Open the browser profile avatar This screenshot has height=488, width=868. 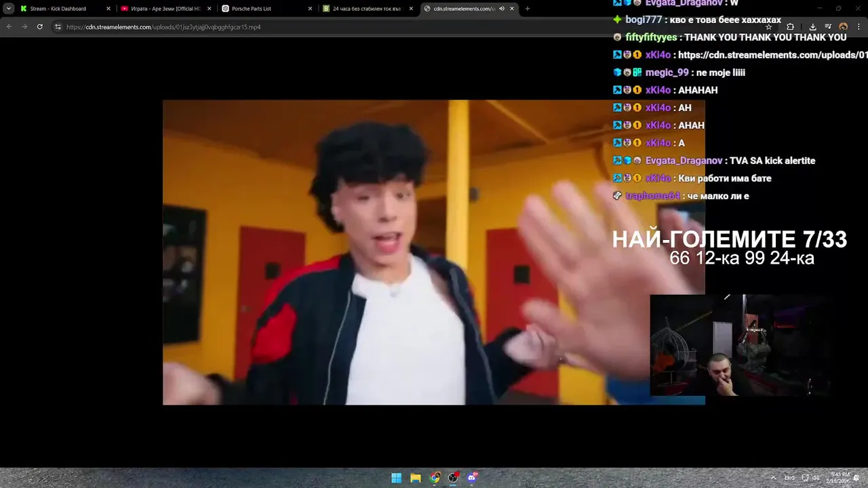click(x=843, y=27)
